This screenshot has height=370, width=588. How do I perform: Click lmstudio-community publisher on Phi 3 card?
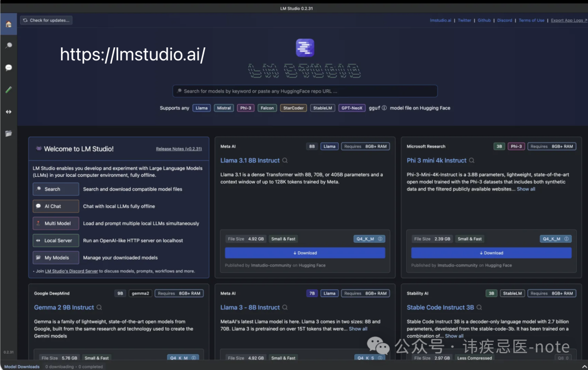(x=457, y=266)
